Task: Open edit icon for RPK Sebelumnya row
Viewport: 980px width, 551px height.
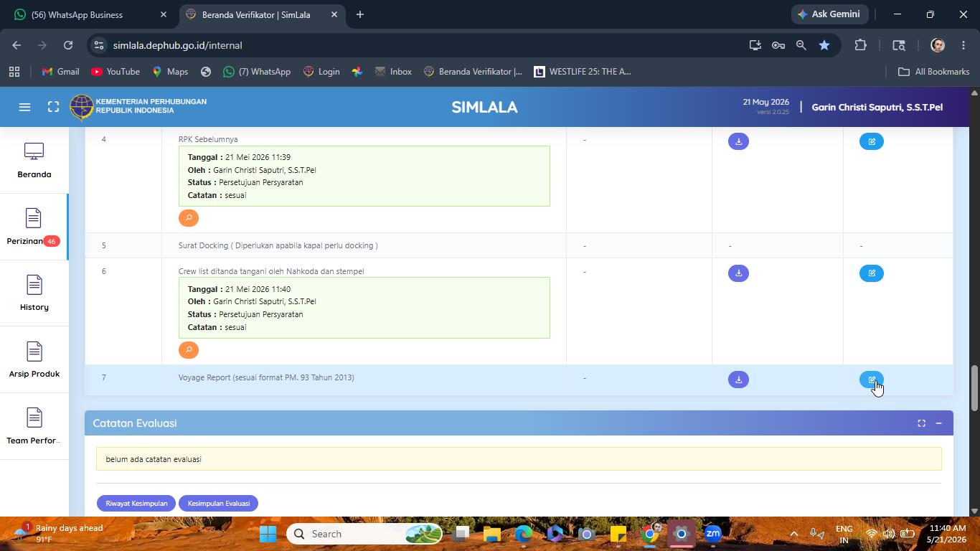Action: pyautogui.click(x=872, y=141)
